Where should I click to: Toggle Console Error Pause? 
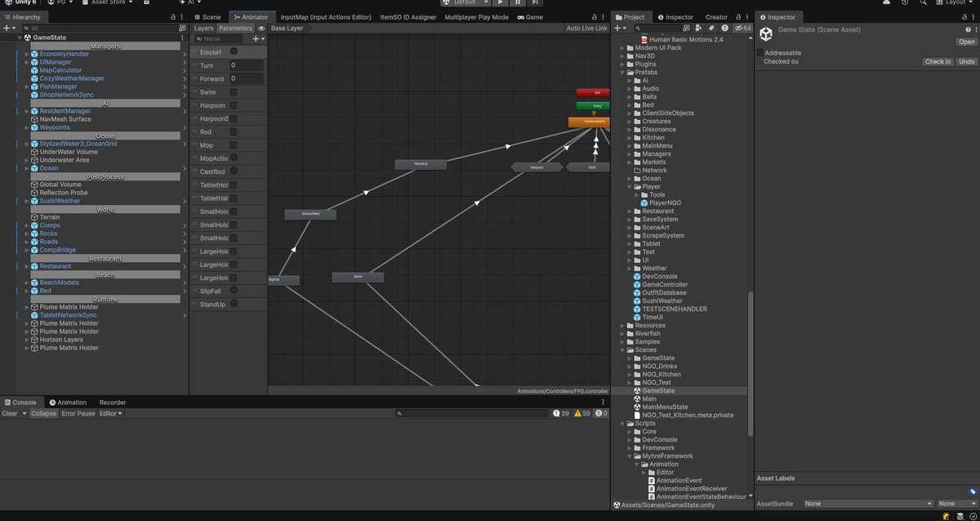[78, 413]
